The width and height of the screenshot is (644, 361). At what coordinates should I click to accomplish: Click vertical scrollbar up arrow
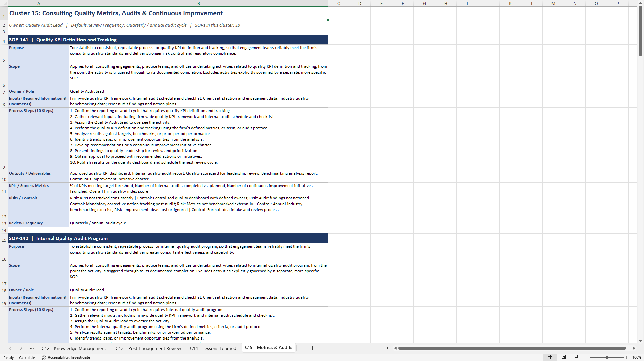[x=640, y=3]
